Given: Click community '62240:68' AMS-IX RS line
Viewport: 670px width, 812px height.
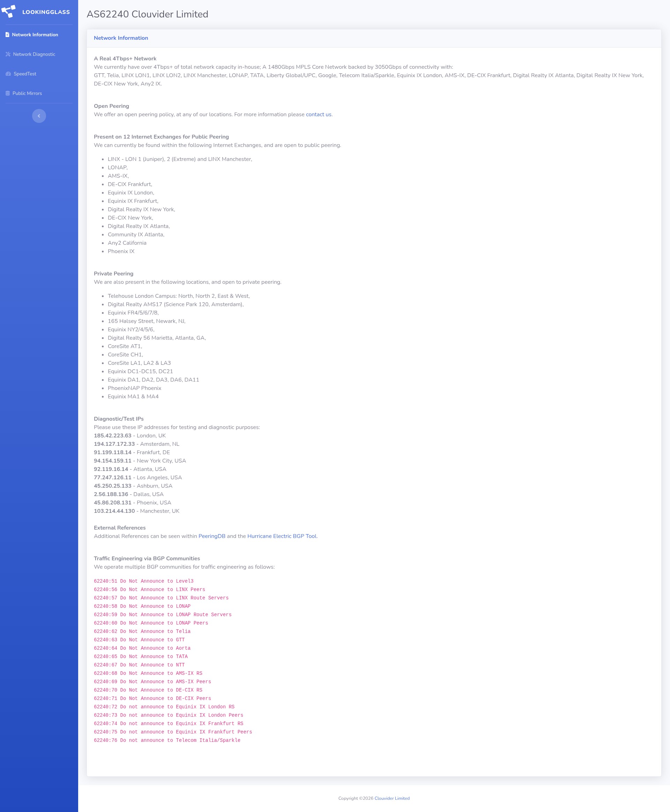Looking at the screenshot, I should coord(148,673).
